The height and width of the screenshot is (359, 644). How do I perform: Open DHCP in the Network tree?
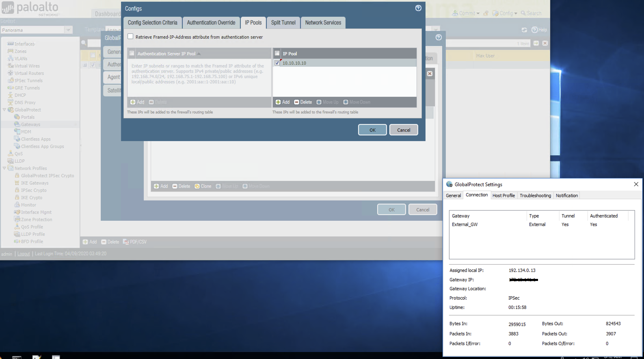pyautogui.click(x=20, y=95)
